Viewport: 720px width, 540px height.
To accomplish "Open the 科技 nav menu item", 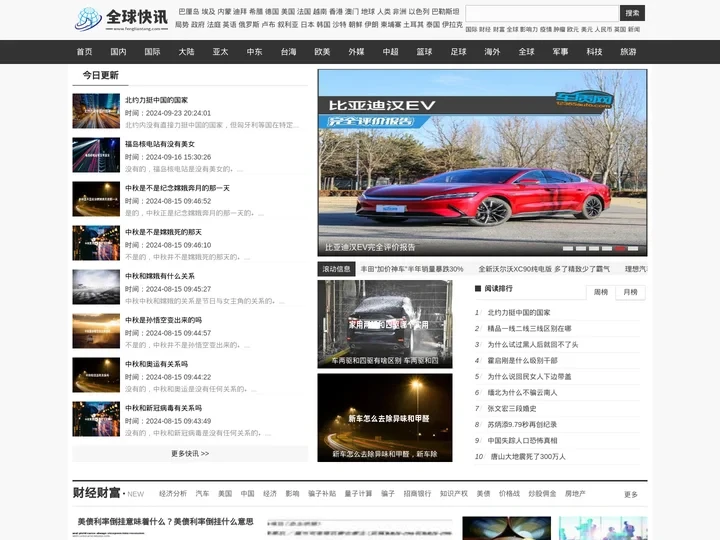I will 594,52.
